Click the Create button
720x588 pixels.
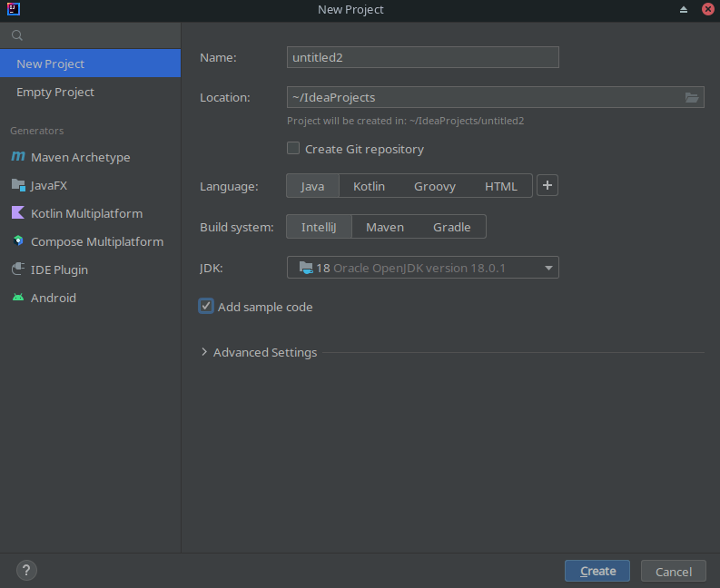tap(597, 571)
